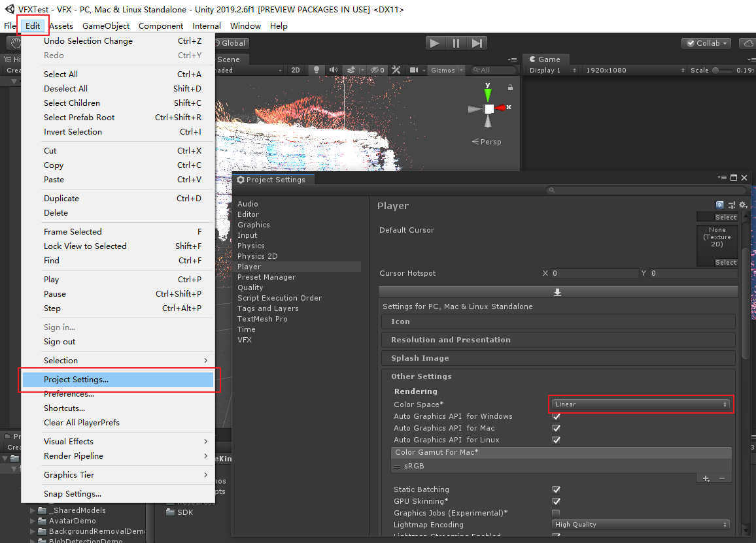Click Select button under Default Cursor texture
This screenshot has width=756, height=543.
tap(726, 262)
